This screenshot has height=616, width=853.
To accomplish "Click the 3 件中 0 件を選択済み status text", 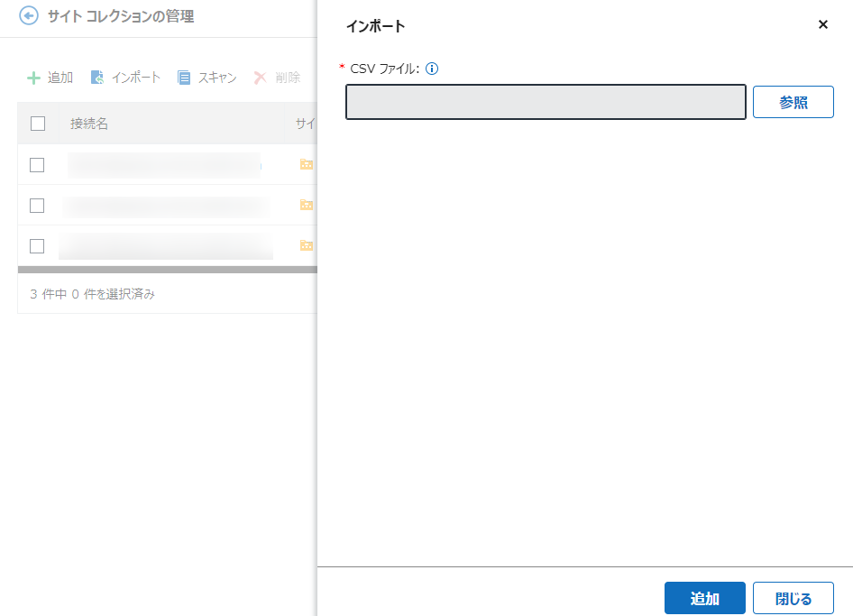I will pyautogui.click(x=93, y=294).
